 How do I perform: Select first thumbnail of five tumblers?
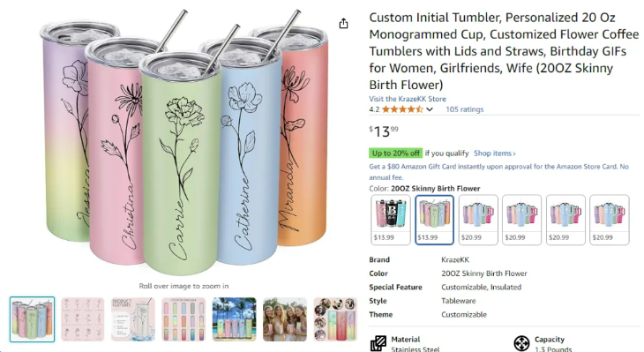[x=32, y=319]
